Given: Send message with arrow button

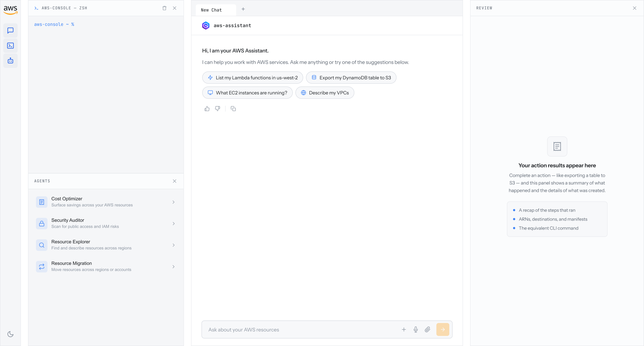Looking at the screenshot, I should 443,329.
